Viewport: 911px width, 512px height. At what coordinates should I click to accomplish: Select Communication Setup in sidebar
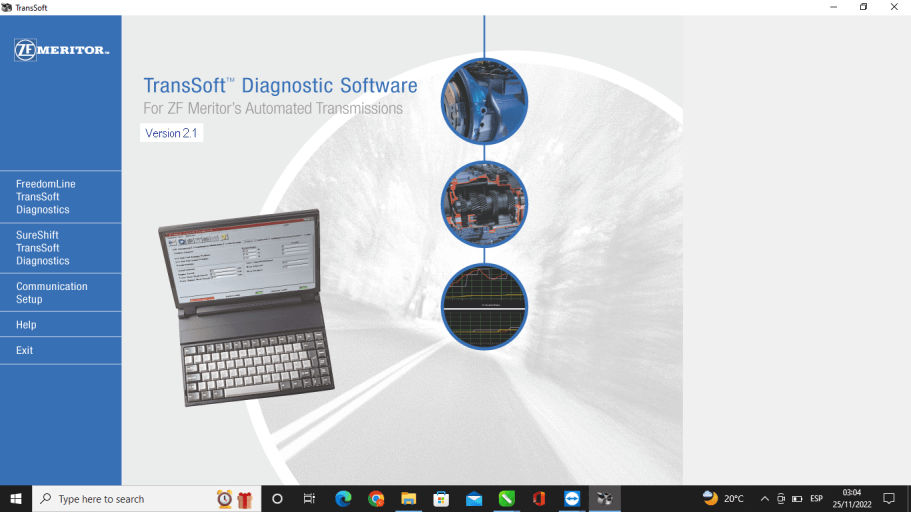coord(52,292)
